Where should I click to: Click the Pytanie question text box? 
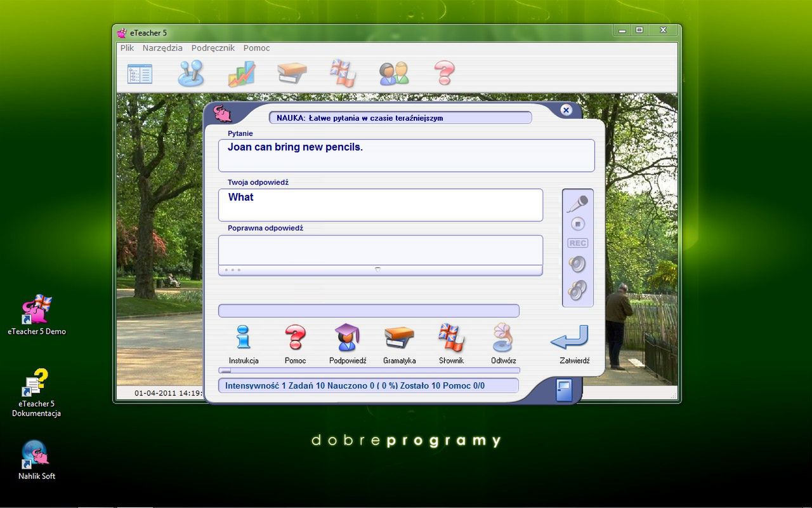tap(406, 156)
